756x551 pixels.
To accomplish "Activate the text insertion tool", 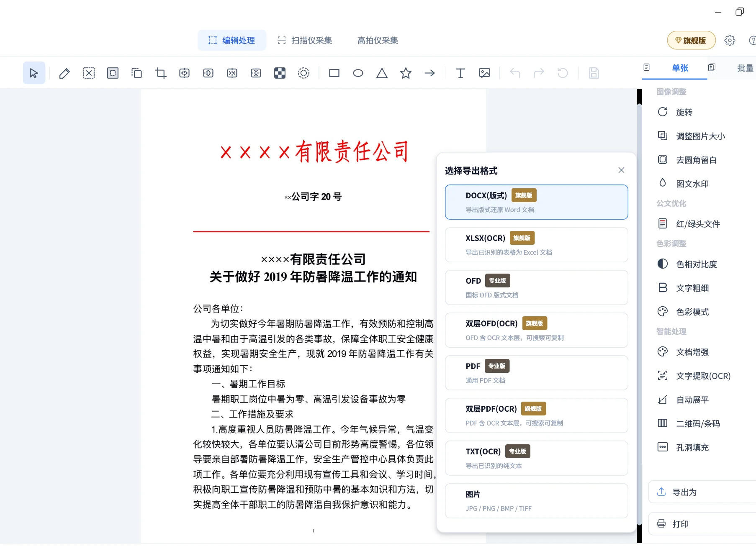I will point(460,73).
